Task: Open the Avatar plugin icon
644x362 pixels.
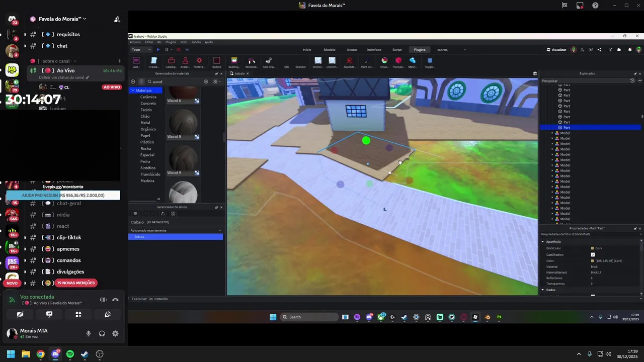Action: click(185, 61)
